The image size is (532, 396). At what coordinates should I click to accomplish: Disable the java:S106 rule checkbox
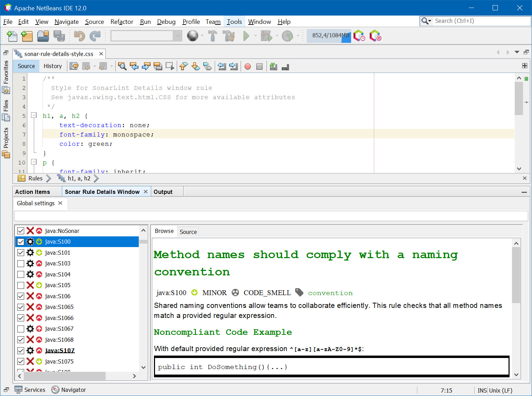[20, 296]
